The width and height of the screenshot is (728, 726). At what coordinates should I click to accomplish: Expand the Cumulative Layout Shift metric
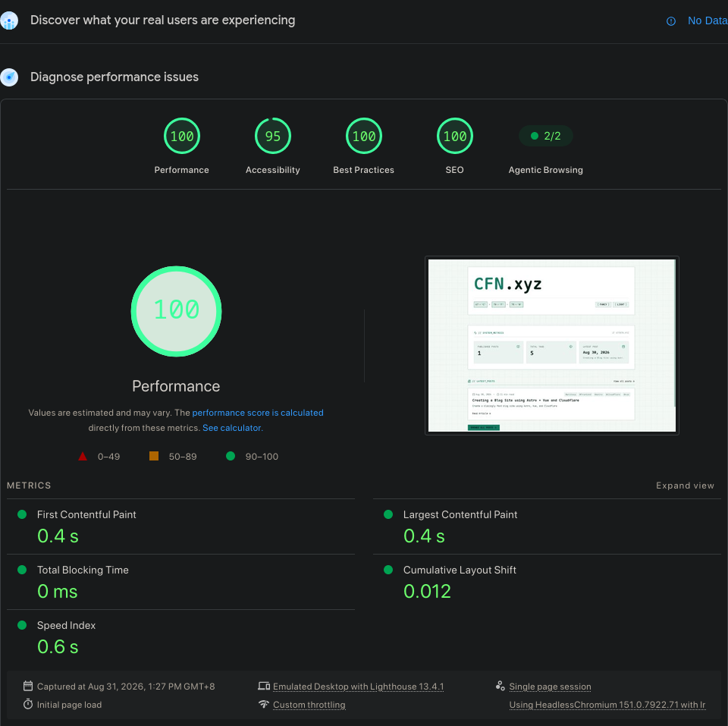(x=547, y=582)
